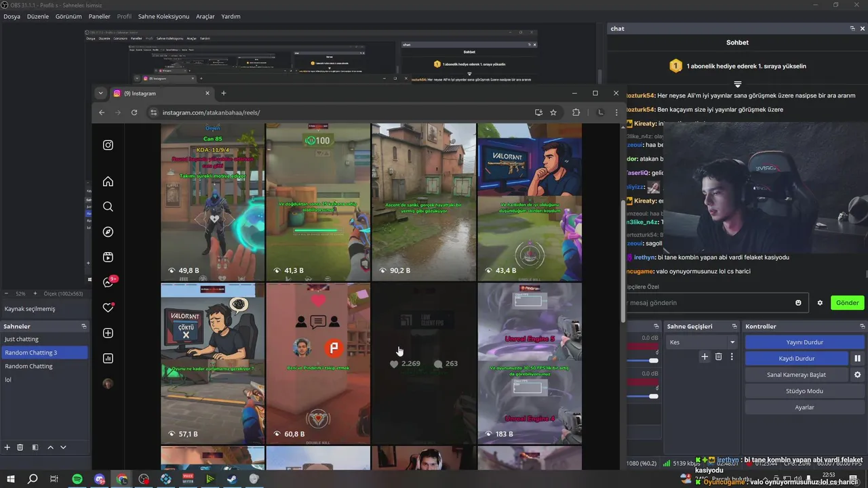Open the Araçlar menu
The height and width of the screenshot is (488, 868).
point(205,16)
